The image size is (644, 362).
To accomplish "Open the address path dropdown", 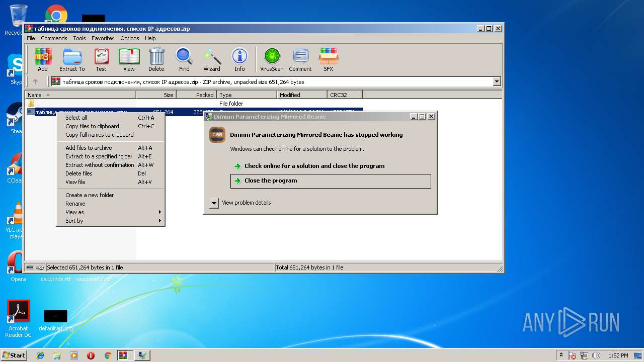I will point(497,81).
